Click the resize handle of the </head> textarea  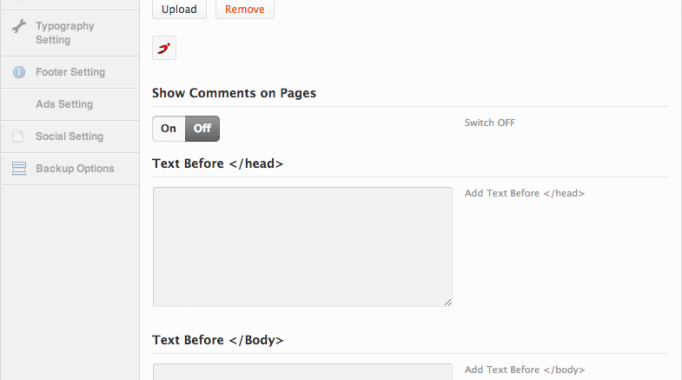click(x=448, y=302)
